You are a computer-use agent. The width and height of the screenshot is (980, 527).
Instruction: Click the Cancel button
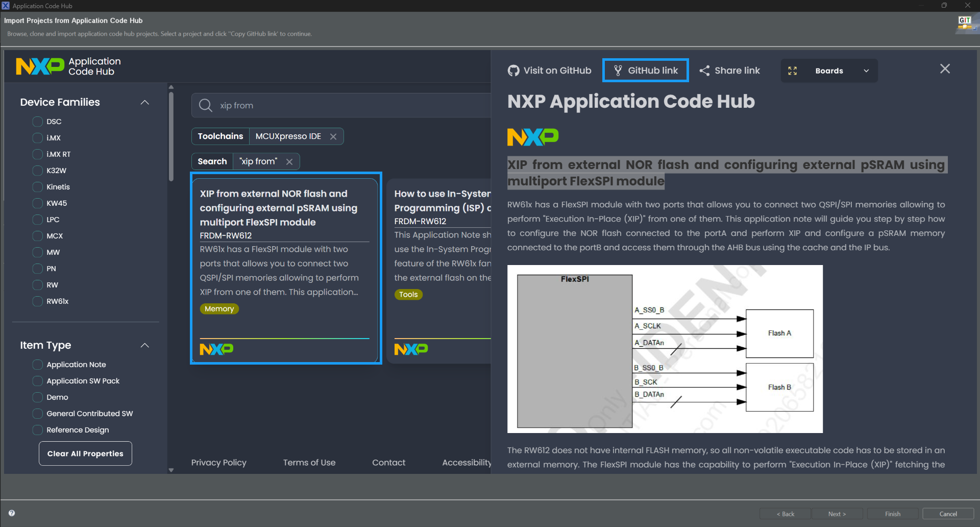click(x=948, y=514)
